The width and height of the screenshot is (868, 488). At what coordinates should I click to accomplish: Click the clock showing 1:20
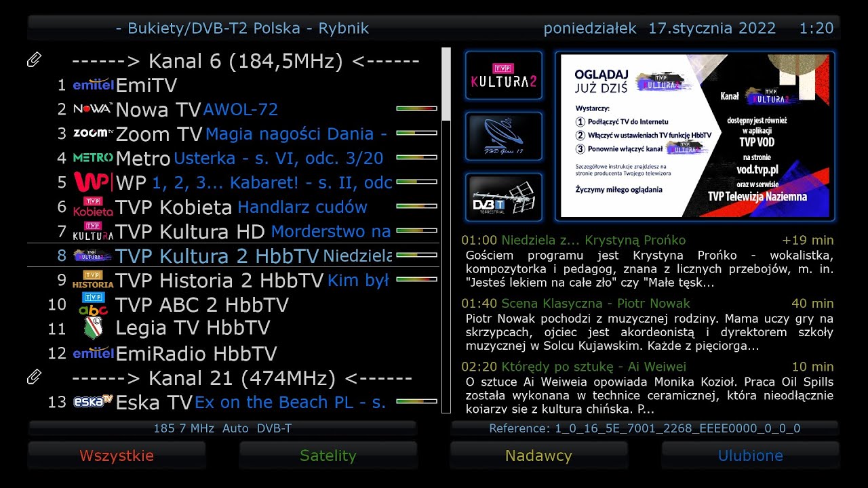[x=816, y=28]
